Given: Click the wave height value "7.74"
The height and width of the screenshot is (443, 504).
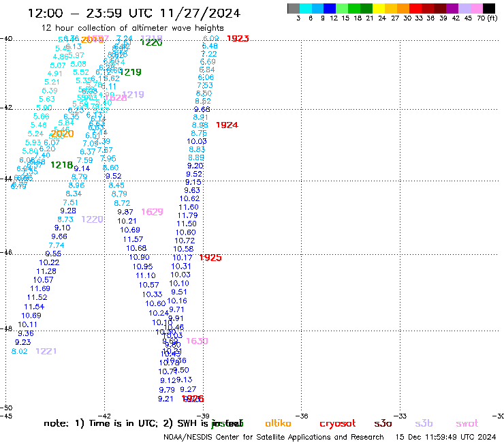Looking at the screenshot, I should 57,245.
